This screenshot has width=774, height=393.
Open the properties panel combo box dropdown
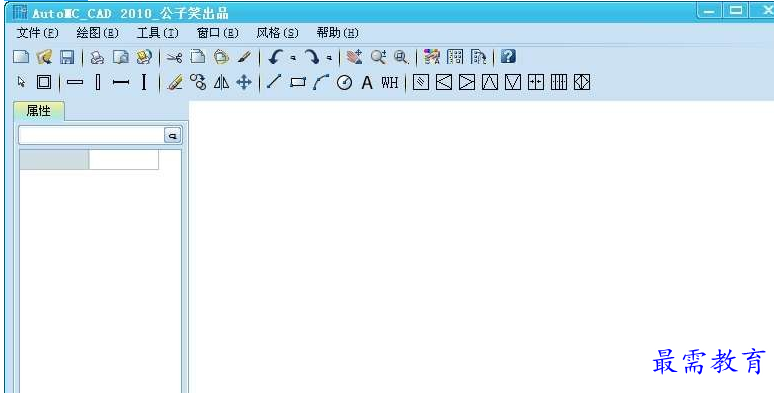pyautogui.click(x=172, y=135)
